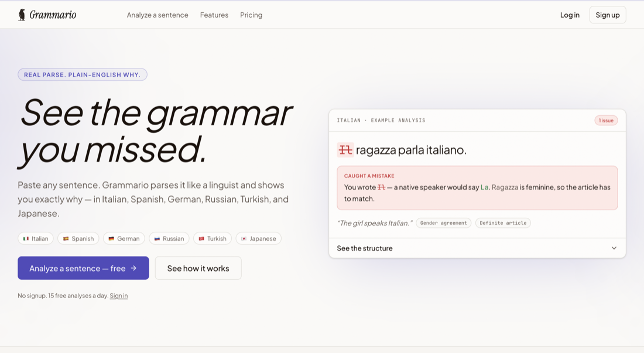Click the Japanese flag icon

[244, 238]
